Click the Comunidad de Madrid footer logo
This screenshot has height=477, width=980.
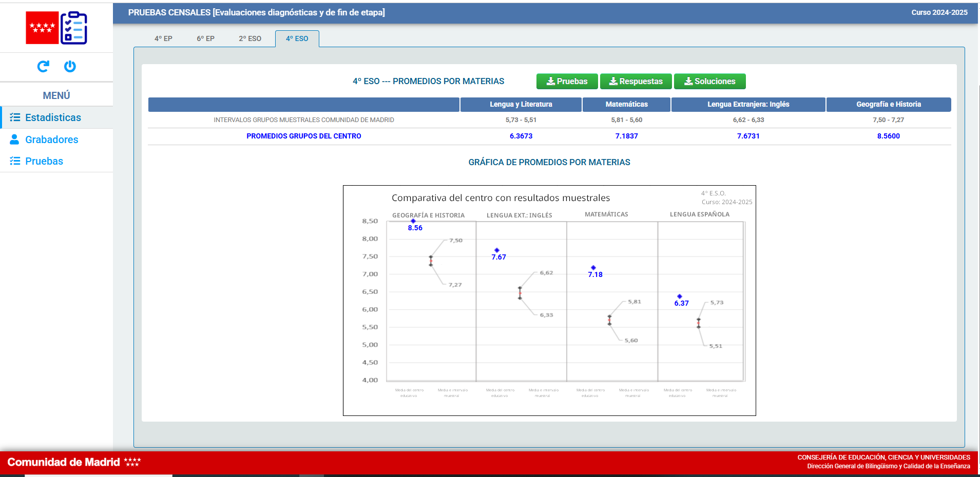(x=74, y=462)
